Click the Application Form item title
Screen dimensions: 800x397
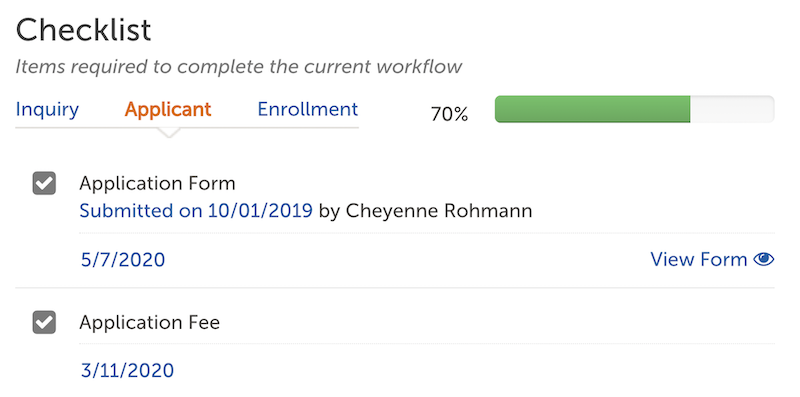click(157, 183)
